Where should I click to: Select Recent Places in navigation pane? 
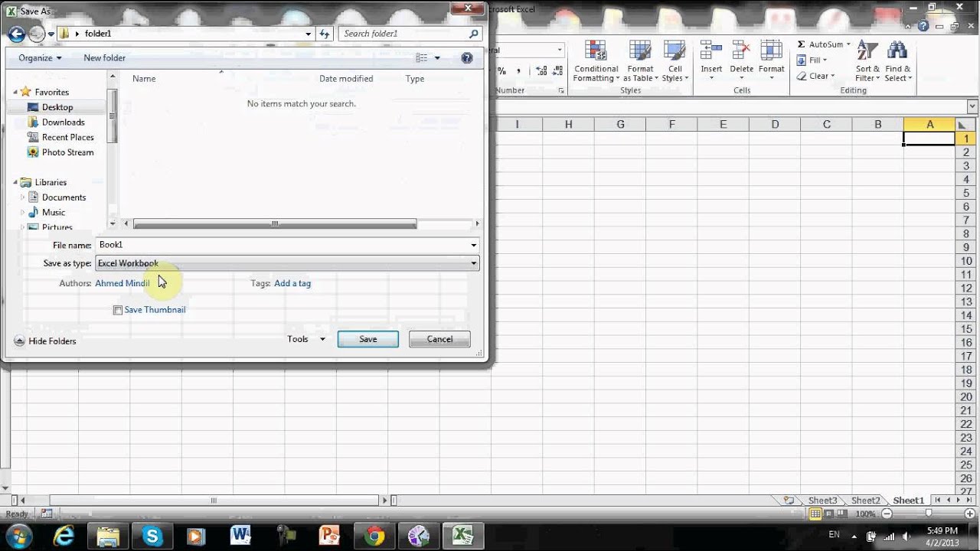click(x=67, y=137)
